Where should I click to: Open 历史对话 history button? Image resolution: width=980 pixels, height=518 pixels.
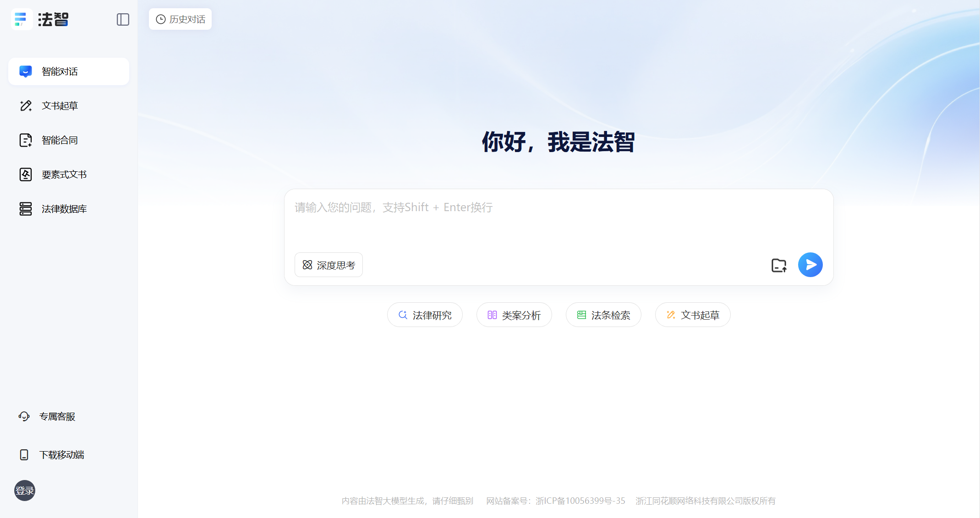pos(180,19)
